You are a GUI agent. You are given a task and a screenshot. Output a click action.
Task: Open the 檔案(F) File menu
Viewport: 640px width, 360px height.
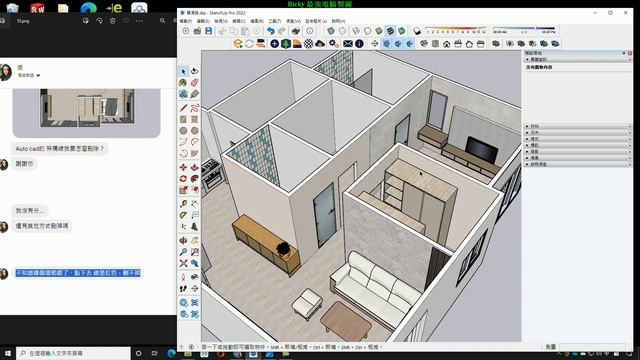(185, 21)
